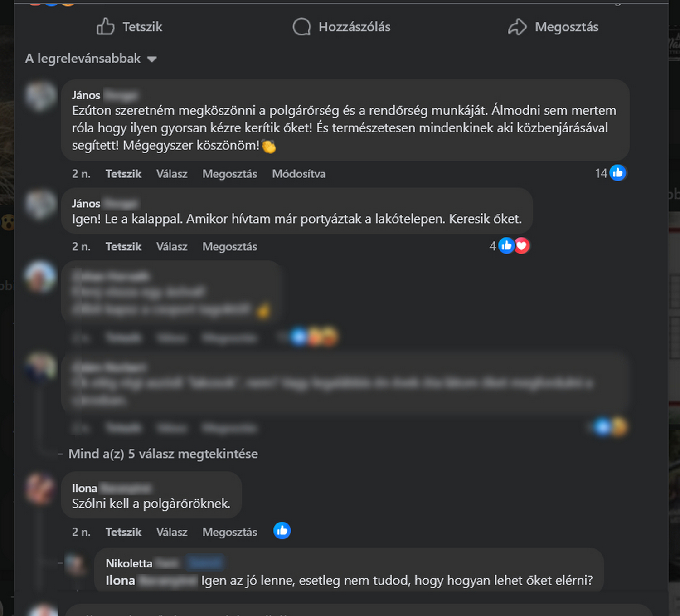Click Válasz under János's first comment

[172, 174]
